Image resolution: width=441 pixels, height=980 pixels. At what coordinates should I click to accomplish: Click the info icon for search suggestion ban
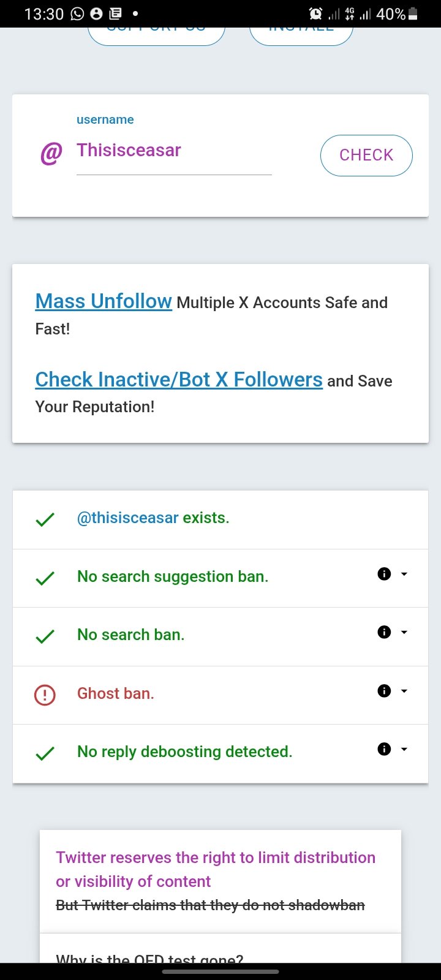coord(384,574)
